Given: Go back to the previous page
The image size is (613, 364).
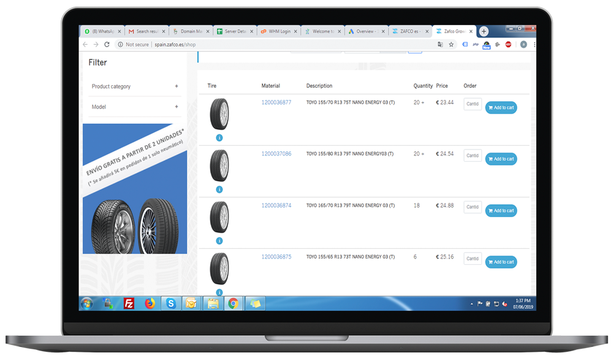Looking at the screenshot, I should 85,45.
